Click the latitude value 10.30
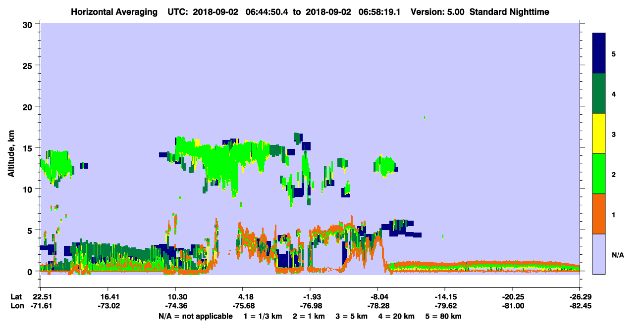Screen dimensions: 644x330 (175, 297)
